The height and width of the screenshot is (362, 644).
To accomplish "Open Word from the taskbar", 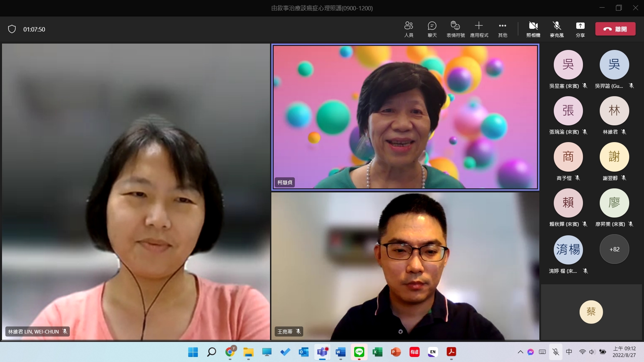I will click(x=341, y=352).
